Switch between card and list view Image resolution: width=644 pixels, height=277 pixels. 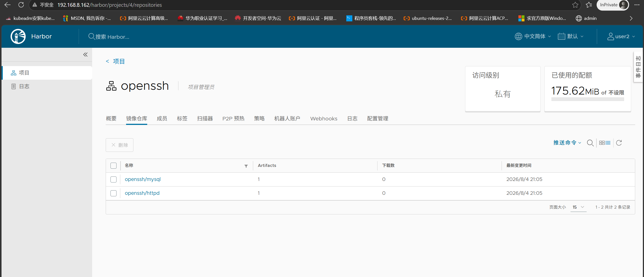pyautogui.click(x=605, y=143)
